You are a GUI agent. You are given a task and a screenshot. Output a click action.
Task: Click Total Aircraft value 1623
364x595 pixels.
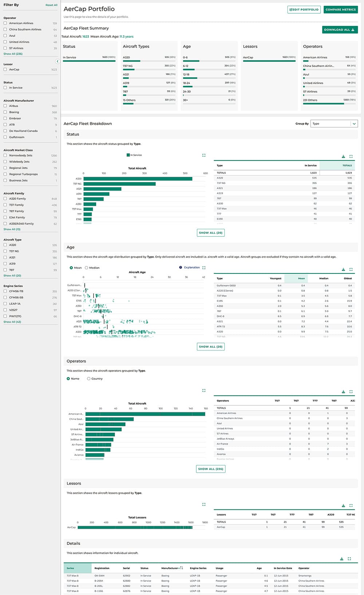[86, 36]
